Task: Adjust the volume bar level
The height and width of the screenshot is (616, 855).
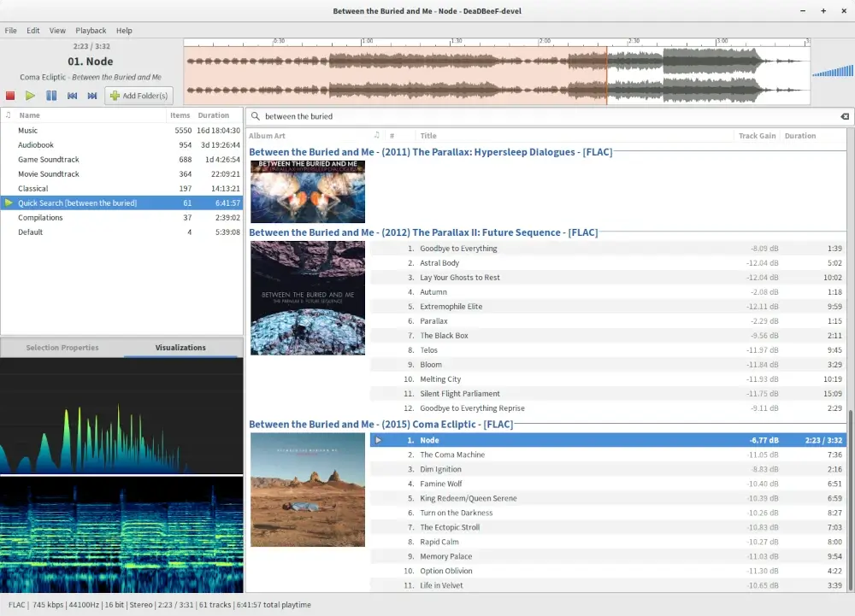Action: point(831,71)
